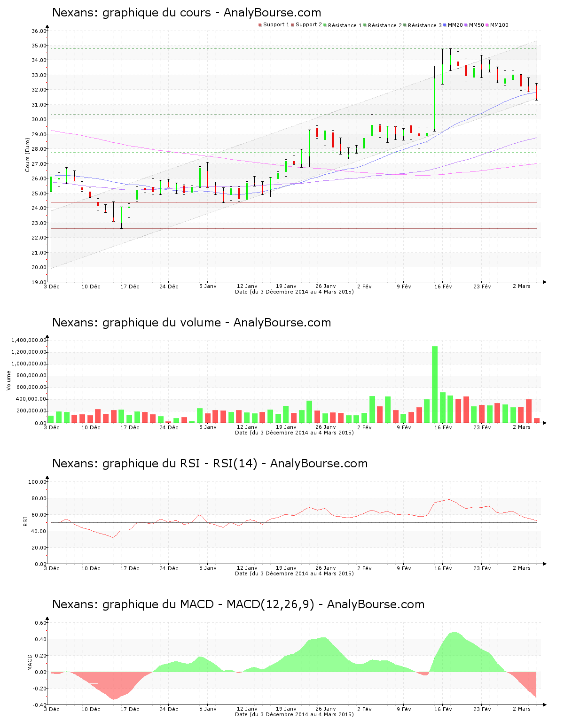Click the Support 2 legend color square
Viewport: 564px width, 728px height.
tap(292, 25)
